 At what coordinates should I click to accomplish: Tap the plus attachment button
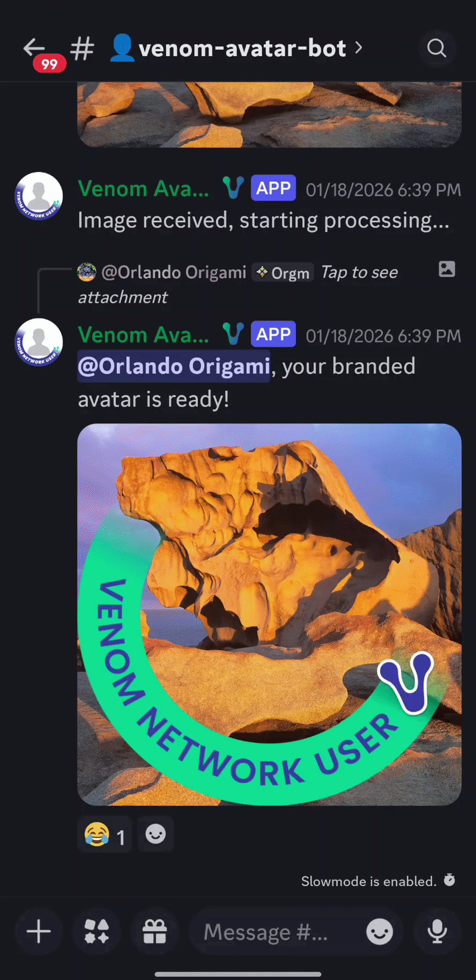click(39, 931)
